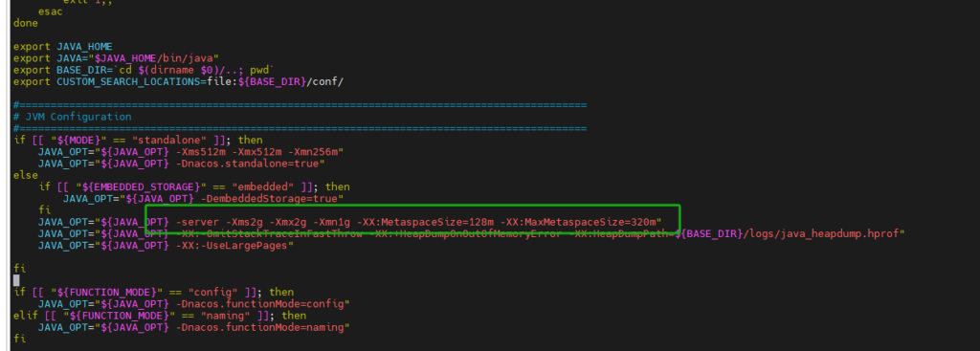
Task: Click the -Xms2g option in highlighted box
Action: [x=244, y=222]
